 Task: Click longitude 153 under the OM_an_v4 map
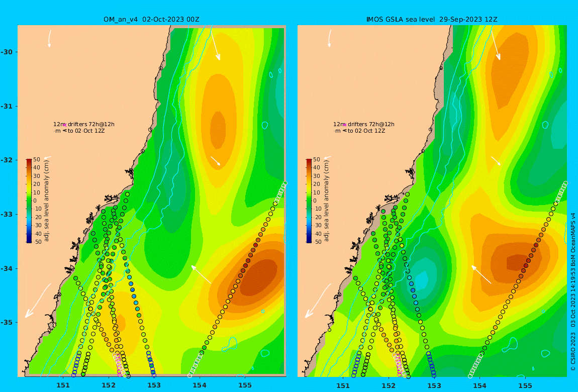(x=154, y=385)
